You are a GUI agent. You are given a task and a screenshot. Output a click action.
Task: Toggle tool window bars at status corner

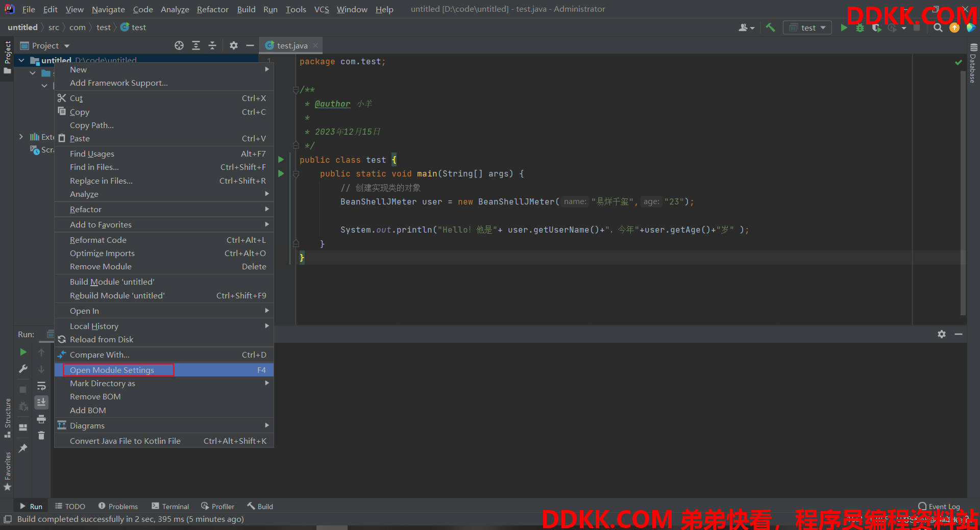[x=7, y=519]
